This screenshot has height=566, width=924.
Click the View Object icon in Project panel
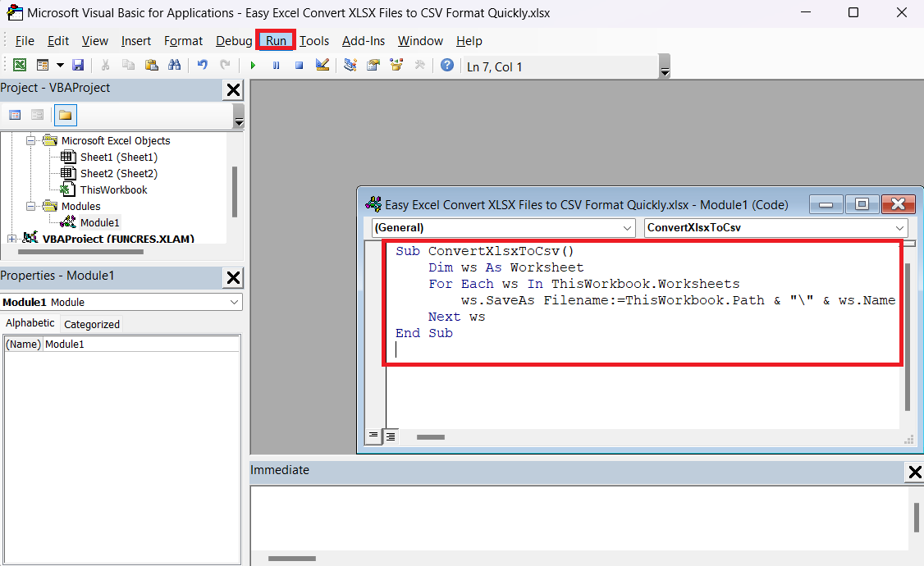[37, 115]
